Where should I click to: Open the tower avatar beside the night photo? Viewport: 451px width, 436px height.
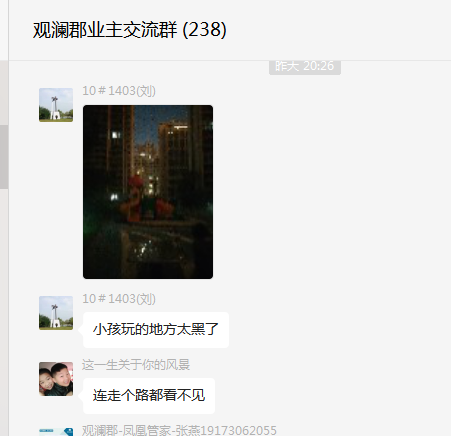click(56, 105)
